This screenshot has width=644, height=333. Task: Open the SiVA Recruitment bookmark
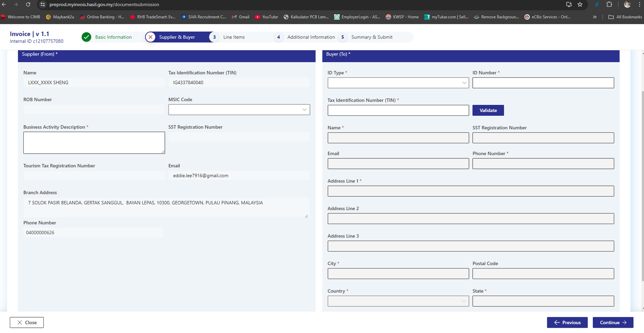tap(203, 17)
